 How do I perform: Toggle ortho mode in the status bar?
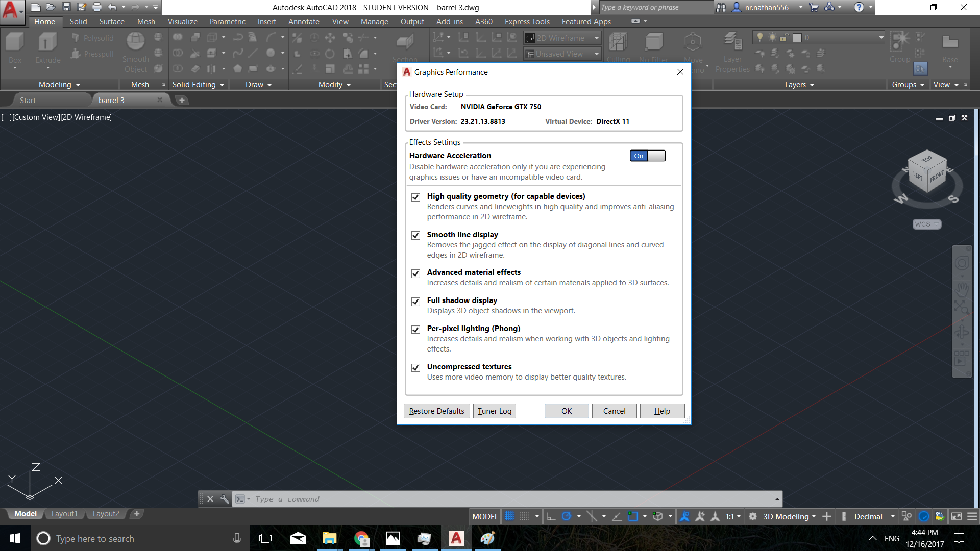point(550,516)
